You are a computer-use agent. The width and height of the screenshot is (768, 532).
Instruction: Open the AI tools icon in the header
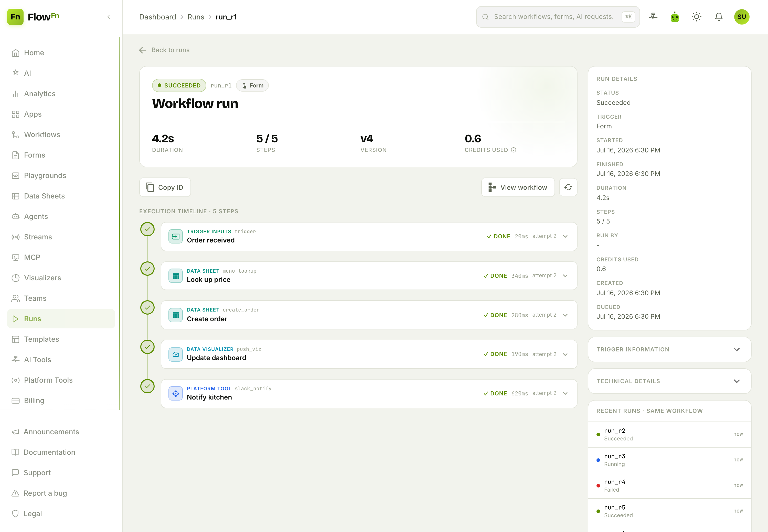653,17
